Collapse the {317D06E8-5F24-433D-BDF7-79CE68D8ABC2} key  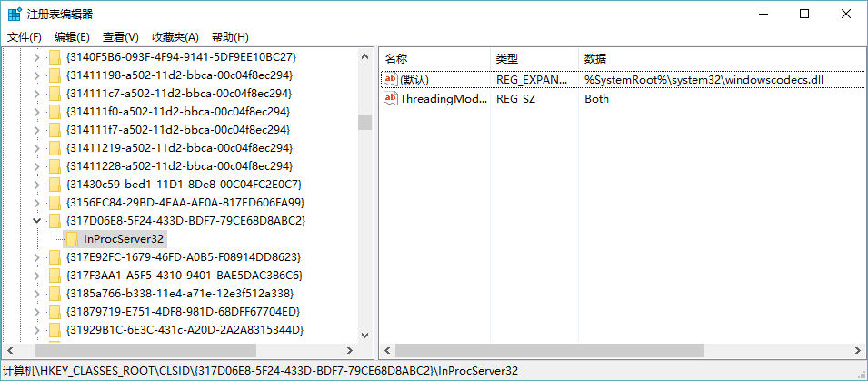(36, 221)
